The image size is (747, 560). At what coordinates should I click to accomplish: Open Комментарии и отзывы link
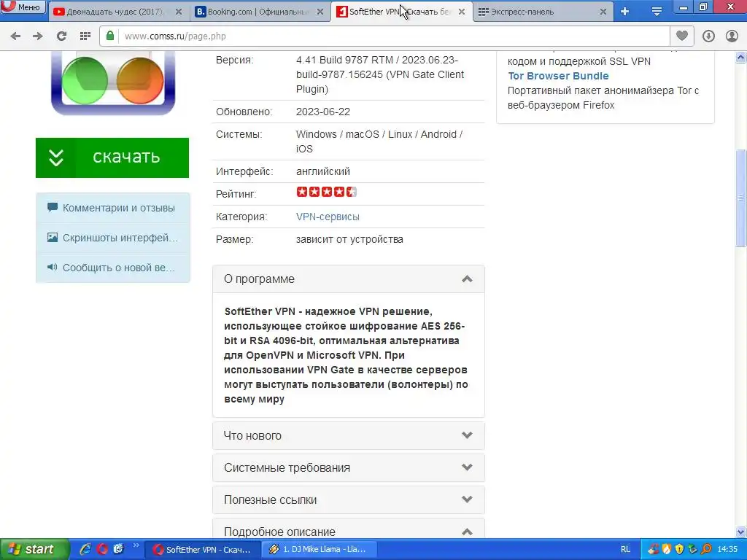click(x=119, y=208)
